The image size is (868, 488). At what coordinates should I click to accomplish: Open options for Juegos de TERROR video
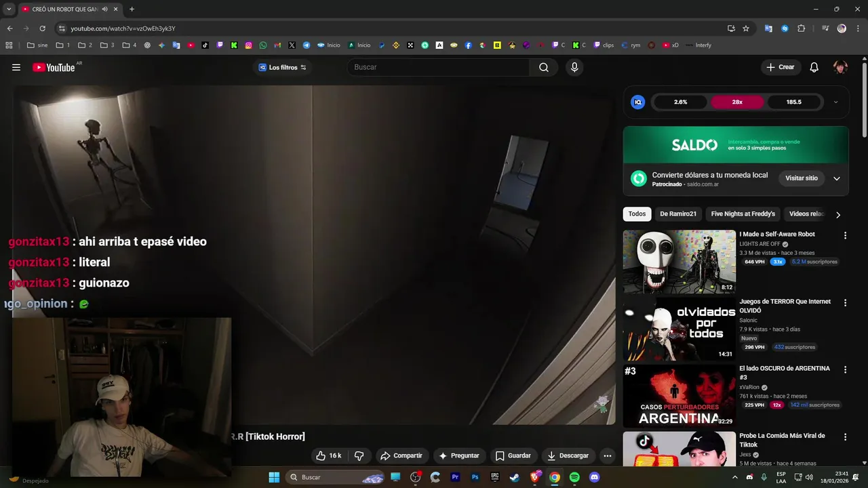coord(845,303)
